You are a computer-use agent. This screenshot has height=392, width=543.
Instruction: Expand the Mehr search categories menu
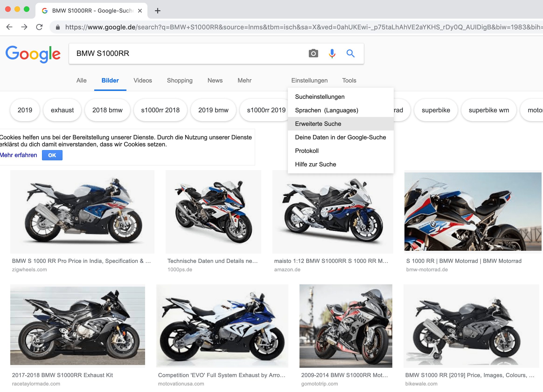click(x=244, y=80)
